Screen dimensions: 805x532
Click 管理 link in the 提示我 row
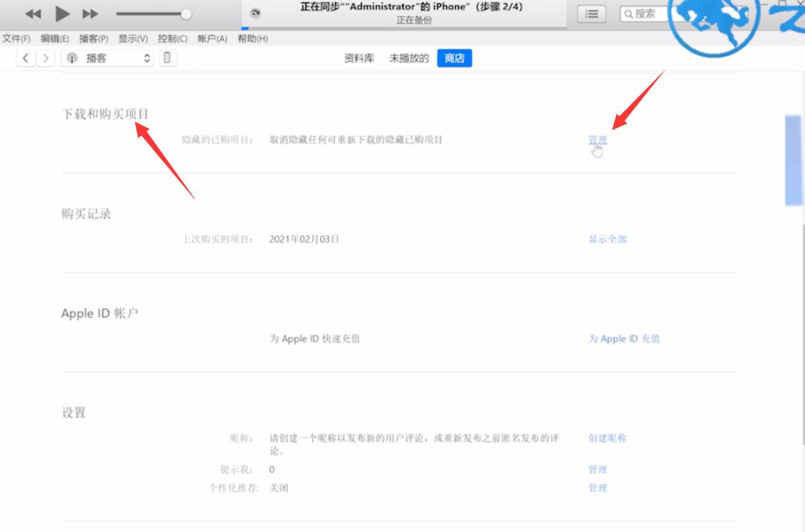597,469
